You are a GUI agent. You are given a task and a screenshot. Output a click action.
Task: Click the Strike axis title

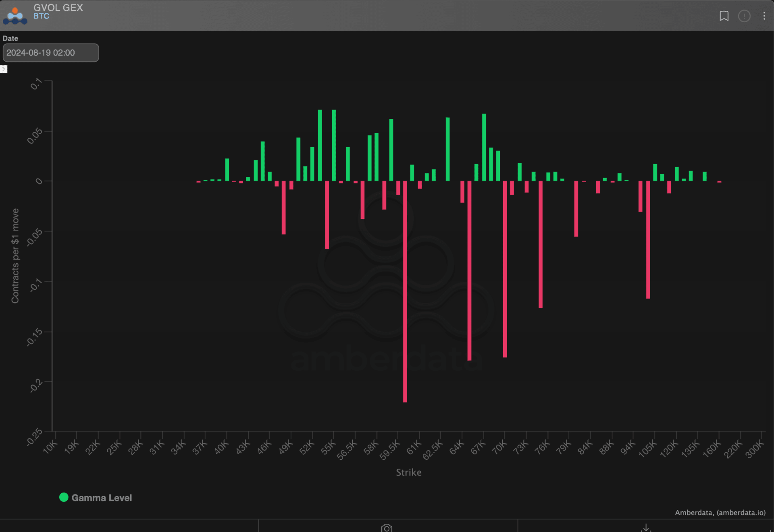pyautogui.click(x=409, y=472)
